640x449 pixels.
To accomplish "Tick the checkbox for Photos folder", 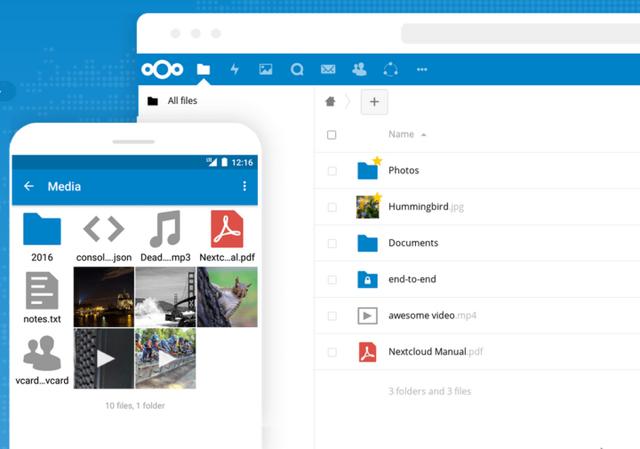I will coord(332,171).
